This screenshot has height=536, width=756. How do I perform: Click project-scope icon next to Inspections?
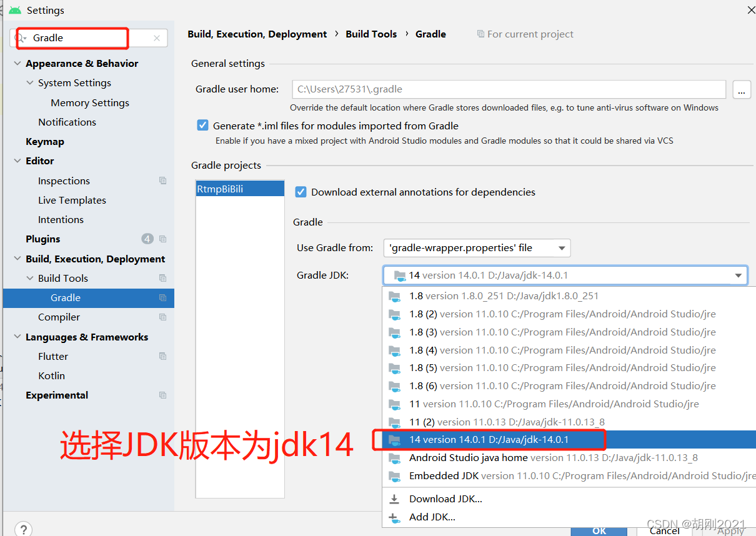(162, 181)
